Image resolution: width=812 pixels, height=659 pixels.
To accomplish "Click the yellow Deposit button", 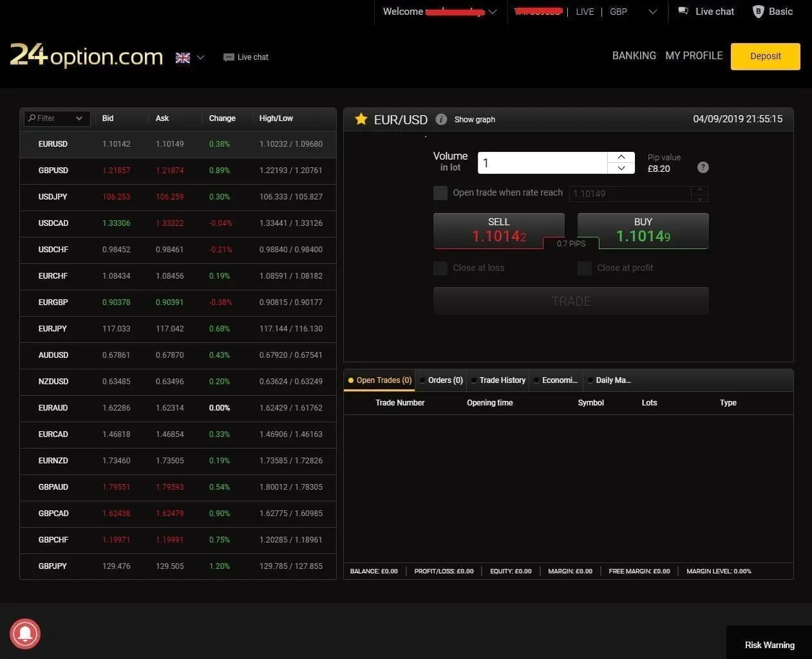I will tap(766, 56).
